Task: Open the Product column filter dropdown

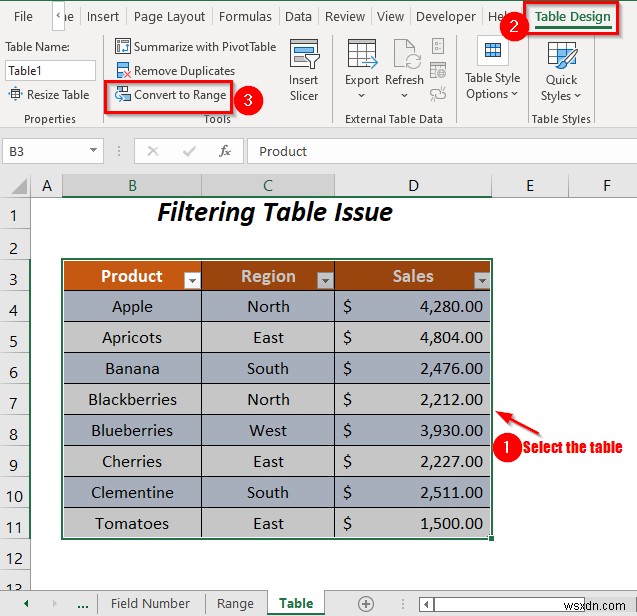Action: pos(192,281)
